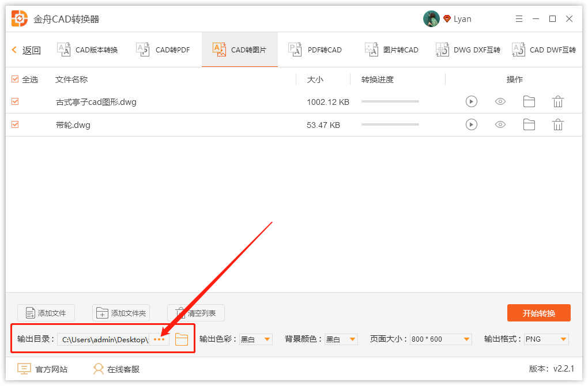Preview the 带轮.dwg file

pyautogui.click(x=500, y=124)
